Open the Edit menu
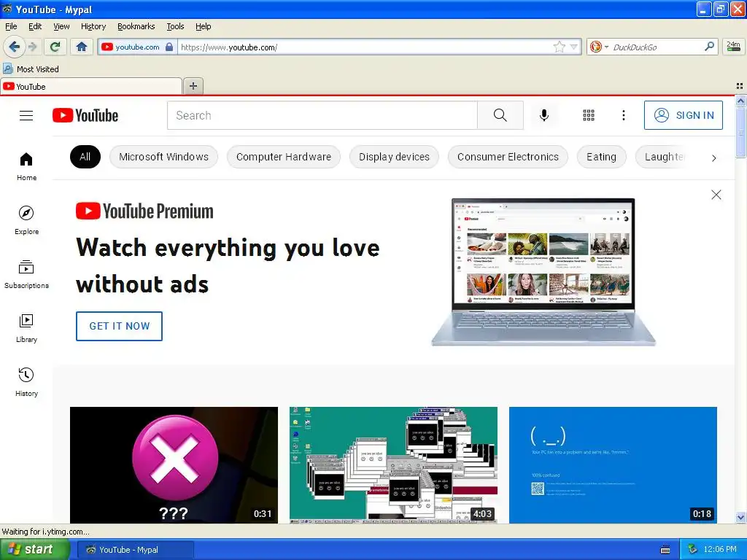The height and width of the screenshot is (560, 747). point(35,26)
